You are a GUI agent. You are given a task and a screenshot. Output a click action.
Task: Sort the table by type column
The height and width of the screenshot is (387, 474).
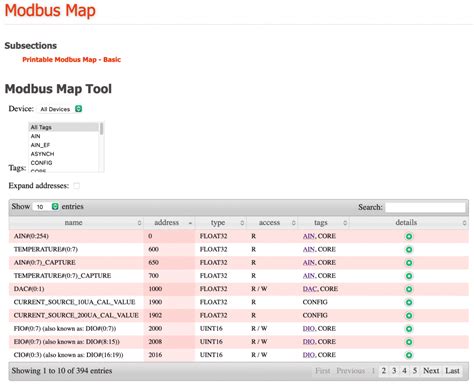pyautogui.click(x=221, y=223)
